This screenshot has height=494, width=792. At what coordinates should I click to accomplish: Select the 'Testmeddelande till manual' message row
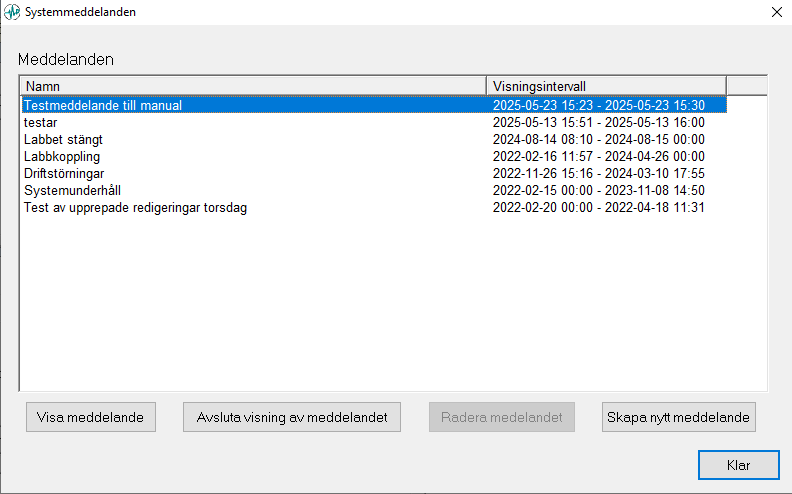103,105
